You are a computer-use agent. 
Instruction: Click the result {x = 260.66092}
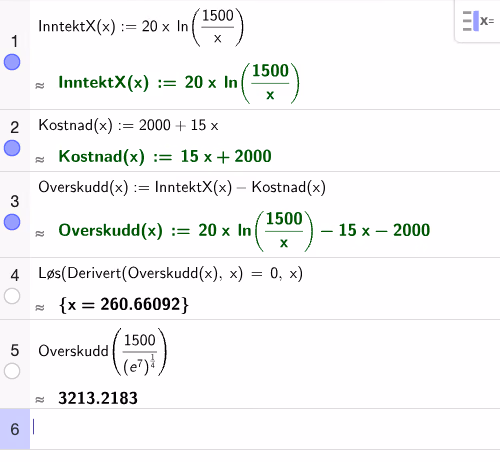[124, 304]
